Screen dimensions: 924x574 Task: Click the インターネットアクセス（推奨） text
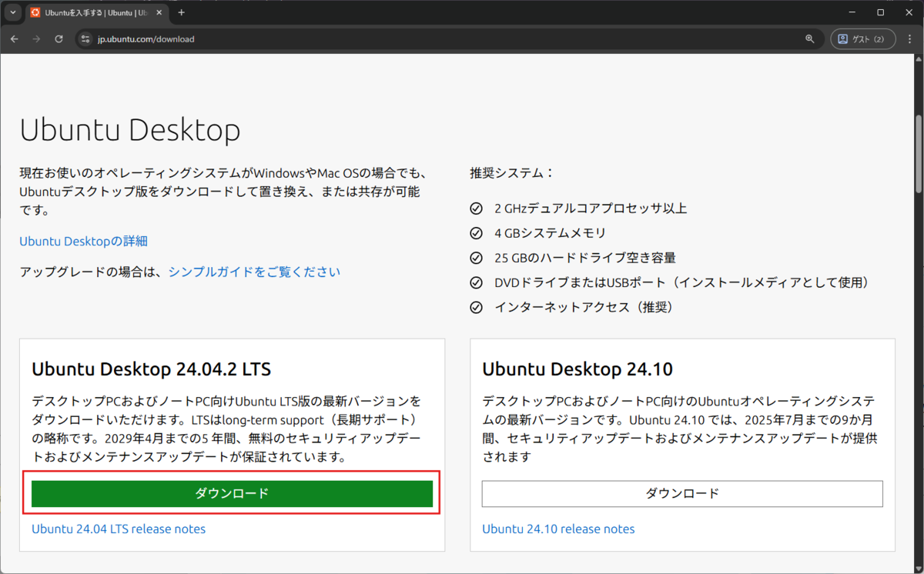[x=584, y=307]
